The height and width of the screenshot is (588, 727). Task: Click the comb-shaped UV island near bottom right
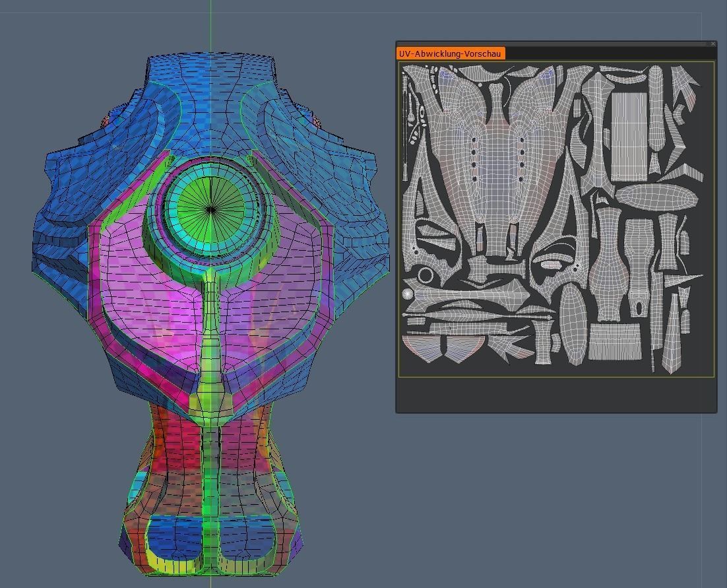coord(614,342)
